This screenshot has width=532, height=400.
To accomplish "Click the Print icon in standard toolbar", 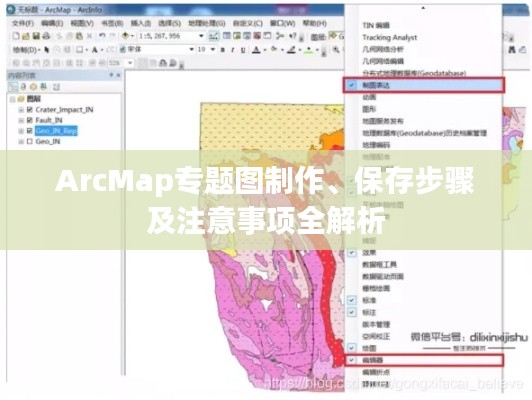I will 46,36.
